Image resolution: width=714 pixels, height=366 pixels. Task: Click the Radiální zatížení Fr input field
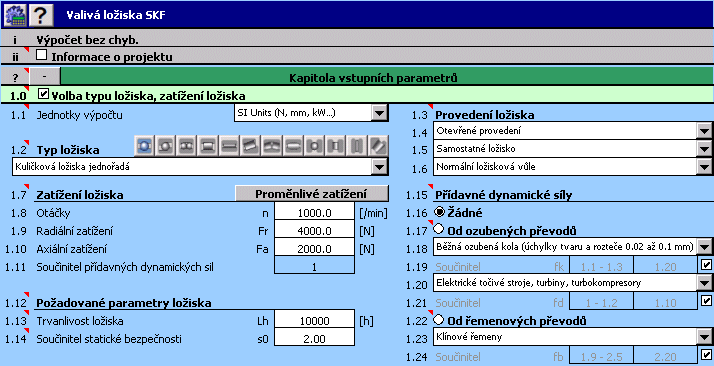(x=314, y=230)
